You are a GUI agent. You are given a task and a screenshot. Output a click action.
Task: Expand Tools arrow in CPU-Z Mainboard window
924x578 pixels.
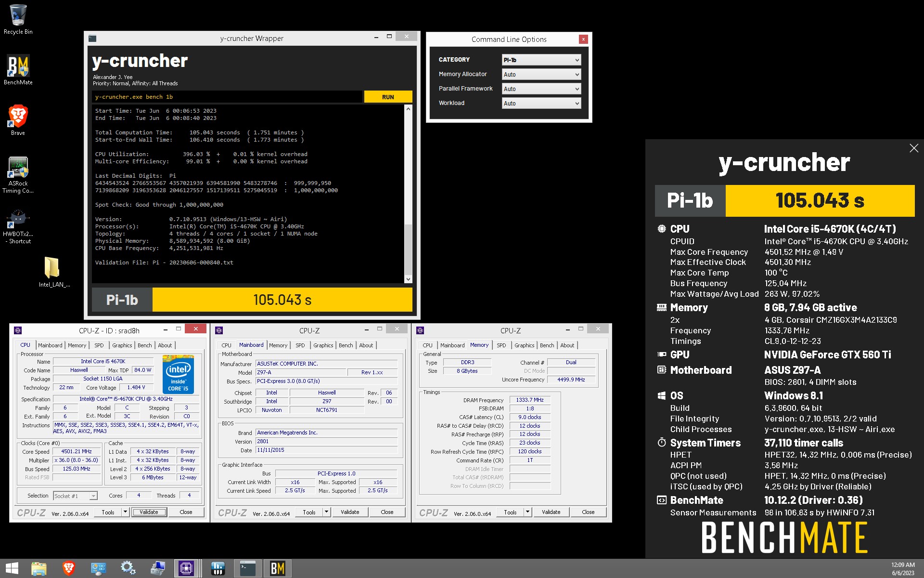(327, 512)
